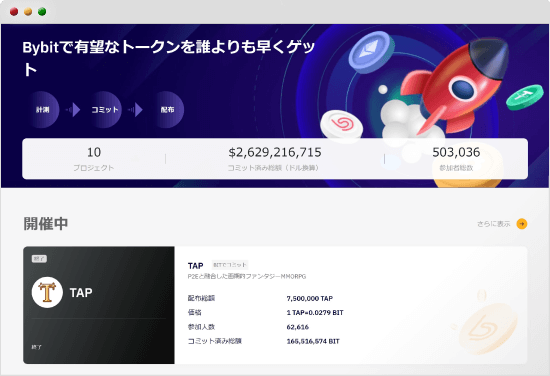Viewport: 550px width, 376px height.
Task: Click the 終了 status text at card bottom
Action: coord(36,347)
